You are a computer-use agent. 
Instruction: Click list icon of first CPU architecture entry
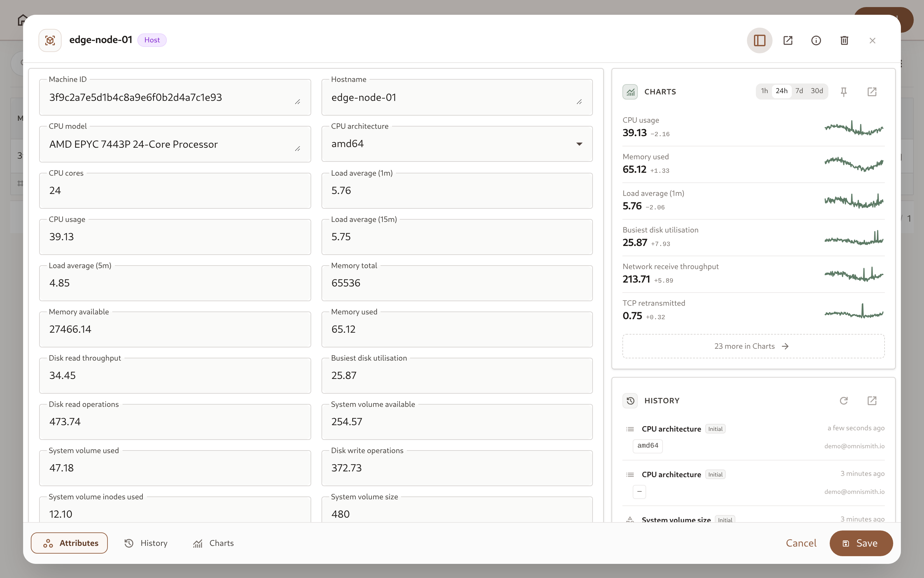click(630, 429)
